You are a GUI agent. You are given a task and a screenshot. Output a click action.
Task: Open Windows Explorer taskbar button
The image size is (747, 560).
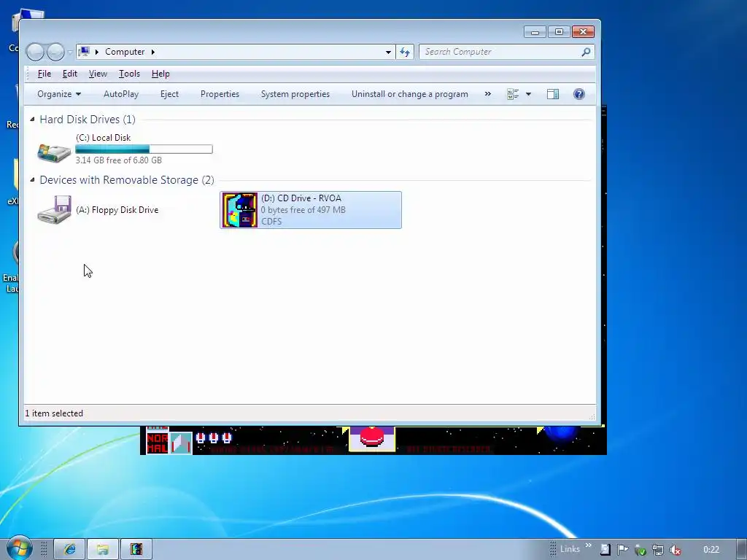coord(102,550)
